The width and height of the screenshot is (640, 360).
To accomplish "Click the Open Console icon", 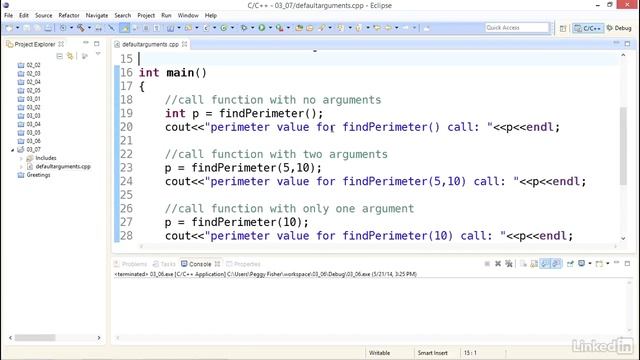I will (599, 264).
